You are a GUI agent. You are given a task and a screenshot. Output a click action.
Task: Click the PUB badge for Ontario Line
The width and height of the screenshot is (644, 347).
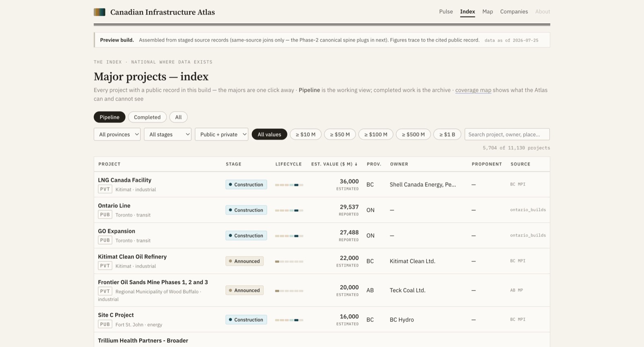point(105,215)
